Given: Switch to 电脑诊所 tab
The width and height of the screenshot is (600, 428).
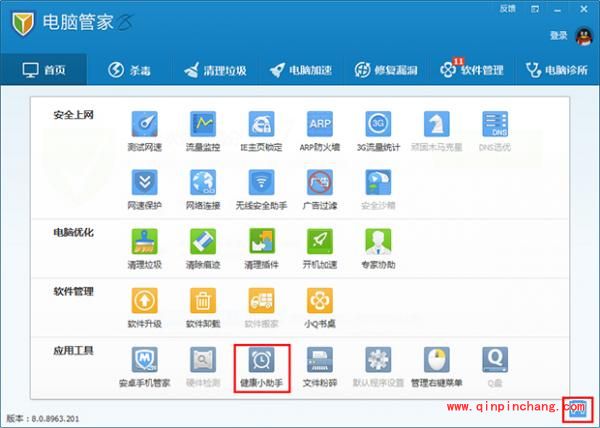Looking at the screenshot, I should point(557,70).
